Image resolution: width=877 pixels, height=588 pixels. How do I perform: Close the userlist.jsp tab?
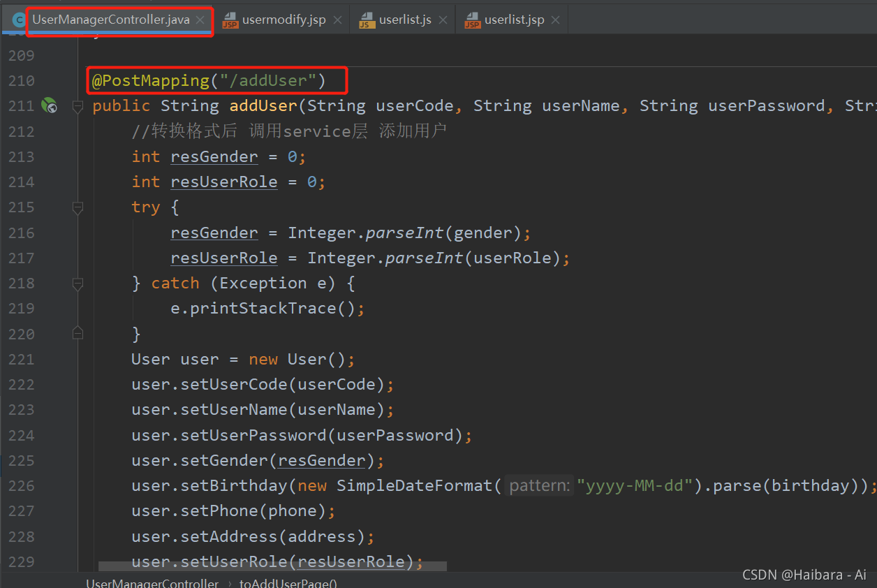555,20
